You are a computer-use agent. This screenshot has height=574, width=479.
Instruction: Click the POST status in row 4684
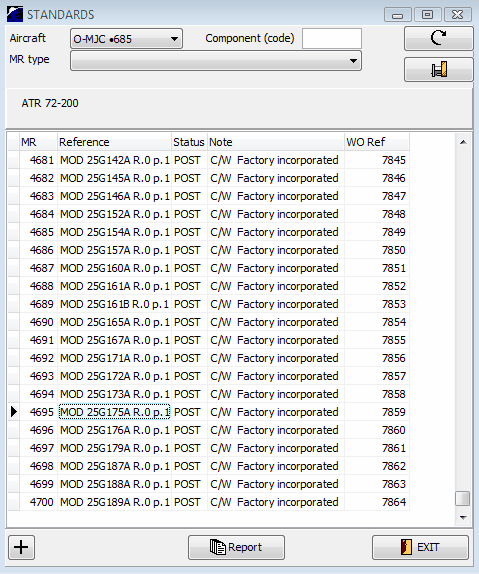coord(189,214)
